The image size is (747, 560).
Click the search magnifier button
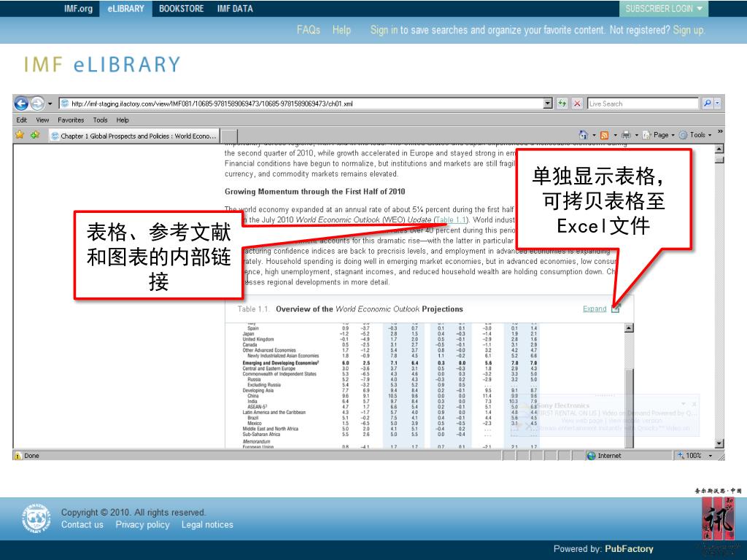(707, 104)
